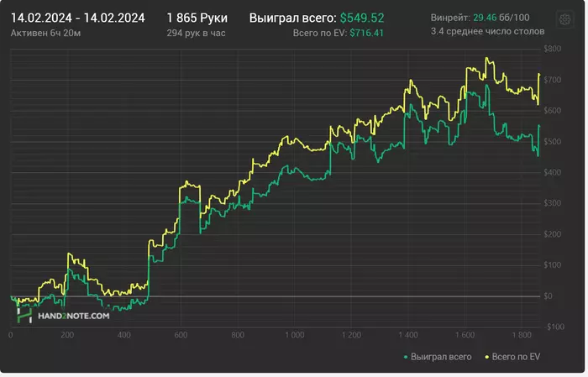Click the 1 800 x-axis label
The image size is (588, 377).
pos(522,335)
